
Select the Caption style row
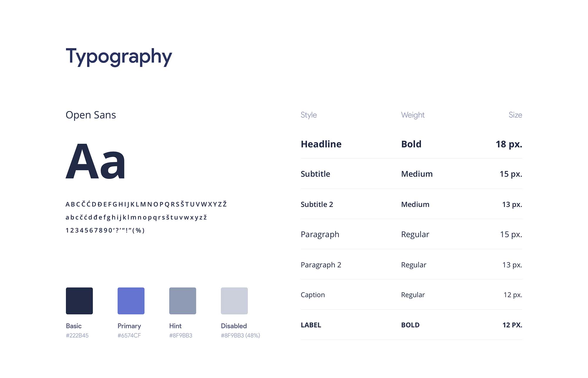tap(411, 295)
